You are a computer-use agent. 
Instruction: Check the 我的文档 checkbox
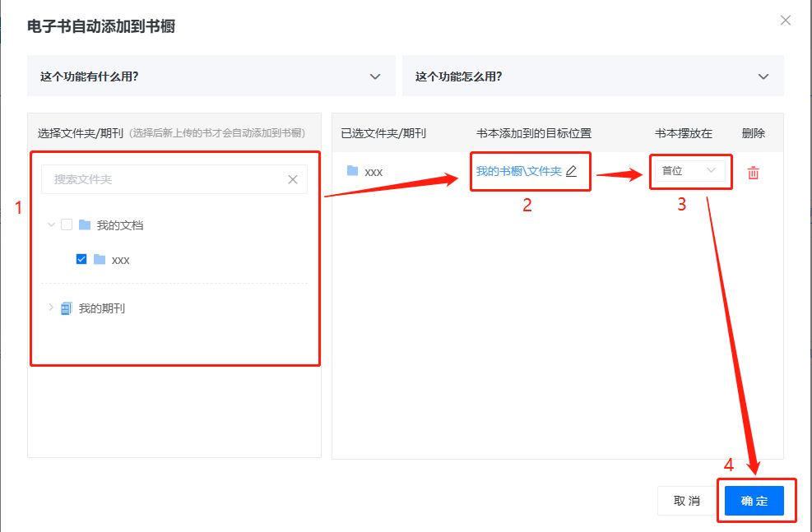[x=67, y=225]
